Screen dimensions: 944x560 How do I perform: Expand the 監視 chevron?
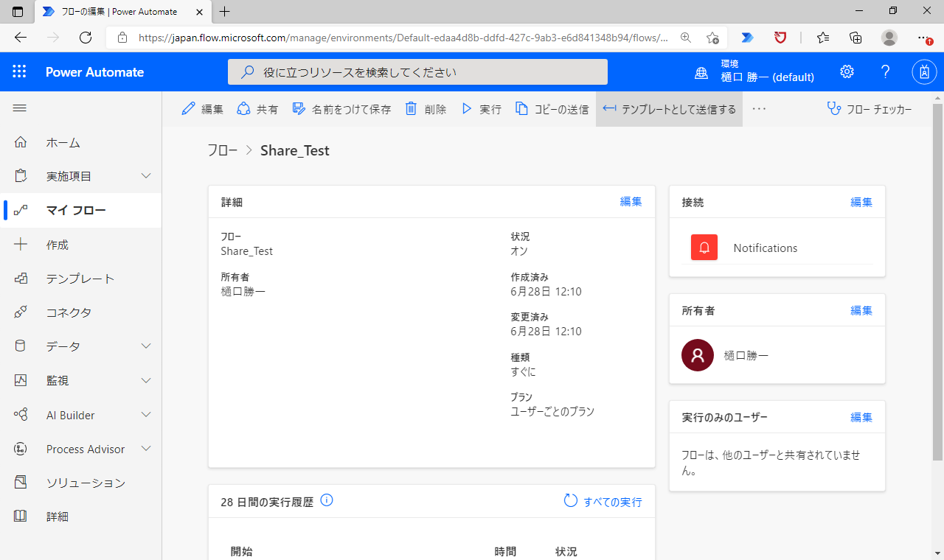(x=146, y=380)
